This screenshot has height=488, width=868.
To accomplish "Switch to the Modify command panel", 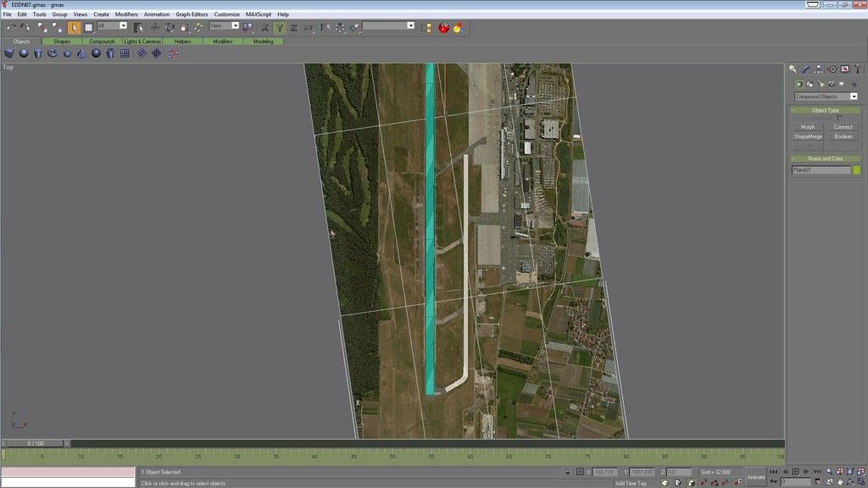I will (806, 69).
